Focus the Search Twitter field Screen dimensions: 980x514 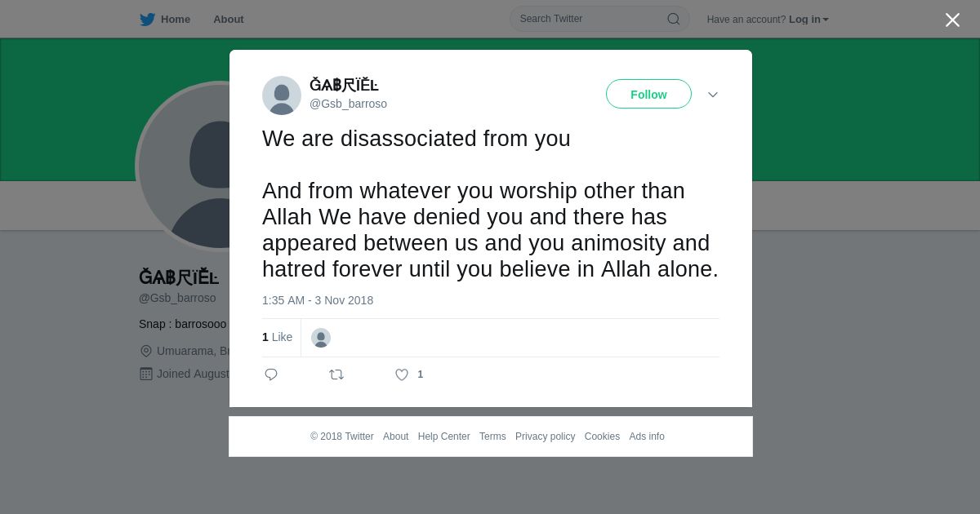pyautogui.click(x=599, y=19)
